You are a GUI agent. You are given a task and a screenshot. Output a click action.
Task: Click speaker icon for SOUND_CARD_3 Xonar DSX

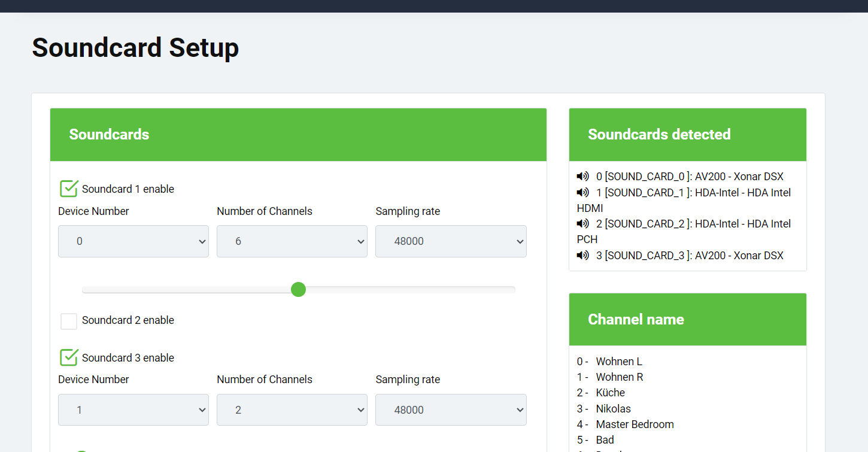click(582, 256)
